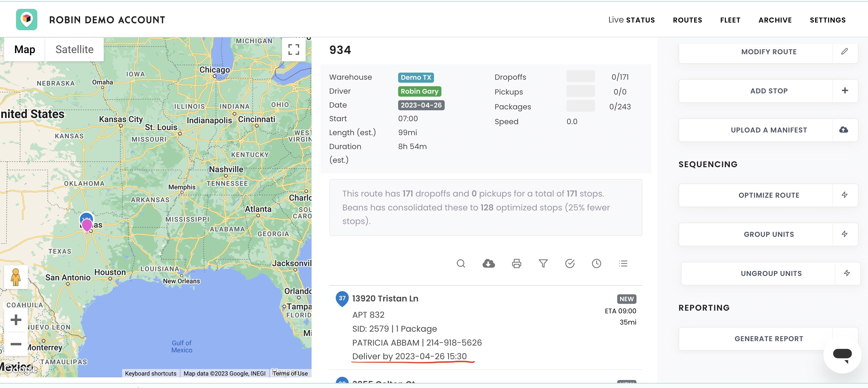Click the pink map marker pin
The image size is (868, 388).
point(87,225)
